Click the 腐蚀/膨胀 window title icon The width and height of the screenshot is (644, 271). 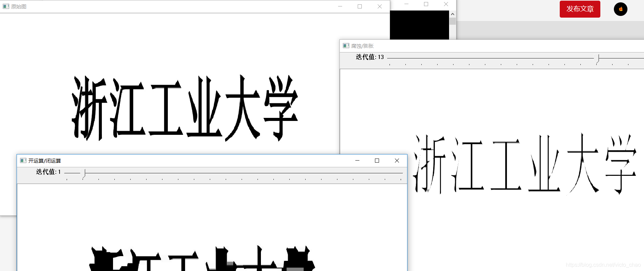pos(346,46)
